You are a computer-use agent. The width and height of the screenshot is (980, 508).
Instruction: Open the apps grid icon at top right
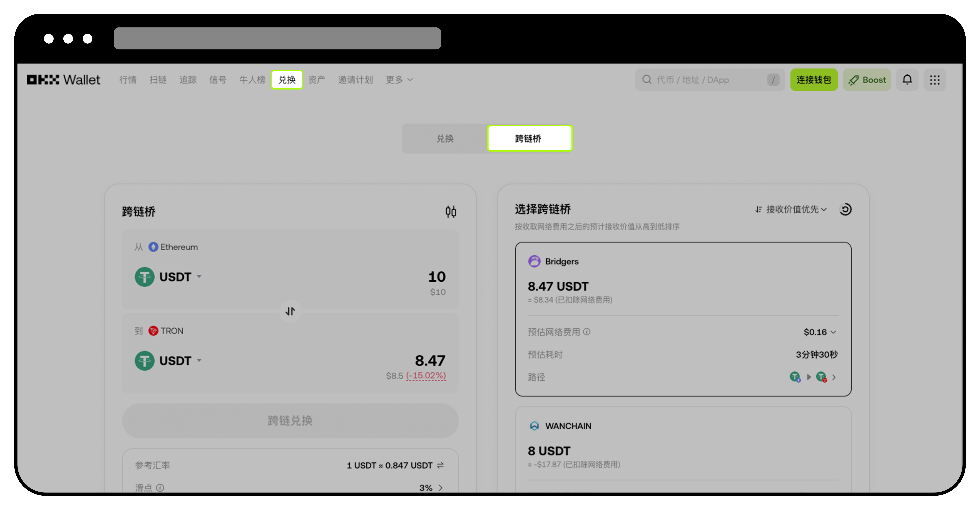[x=935, y=80]
